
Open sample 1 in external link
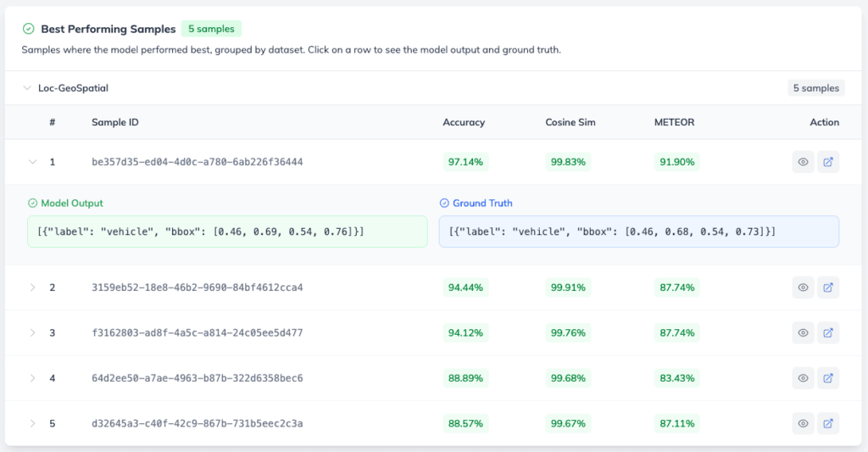828,162
